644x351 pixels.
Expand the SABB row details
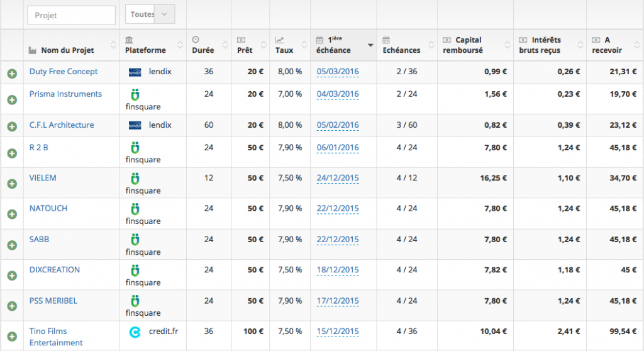[x=12, y=245]
